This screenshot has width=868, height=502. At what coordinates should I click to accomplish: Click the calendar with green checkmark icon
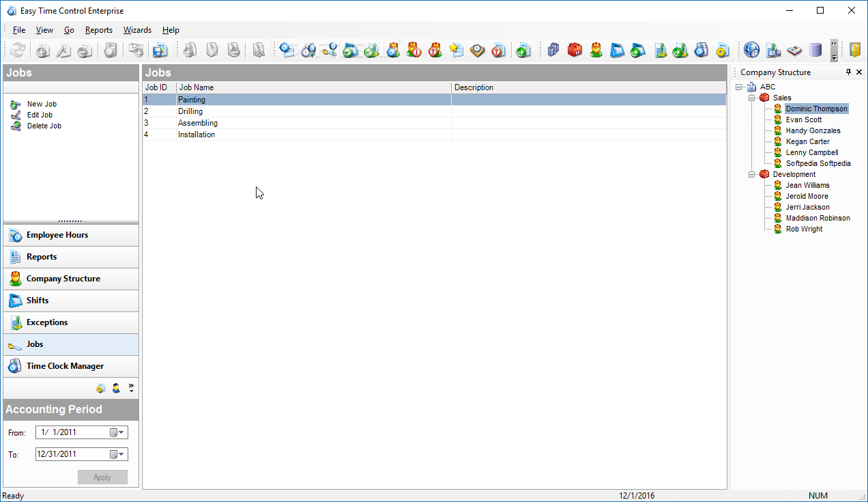351,50
